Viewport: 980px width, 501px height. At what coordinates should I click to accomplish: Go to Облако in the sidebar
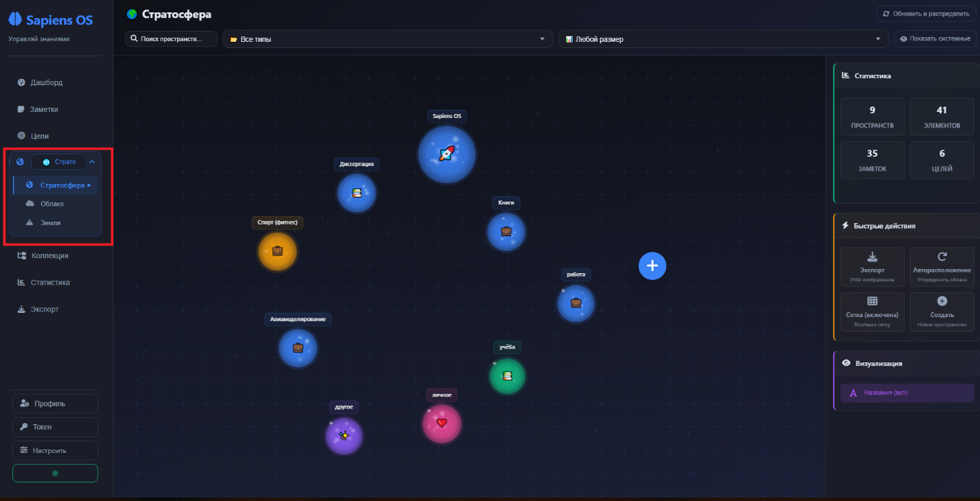point(52,204)
